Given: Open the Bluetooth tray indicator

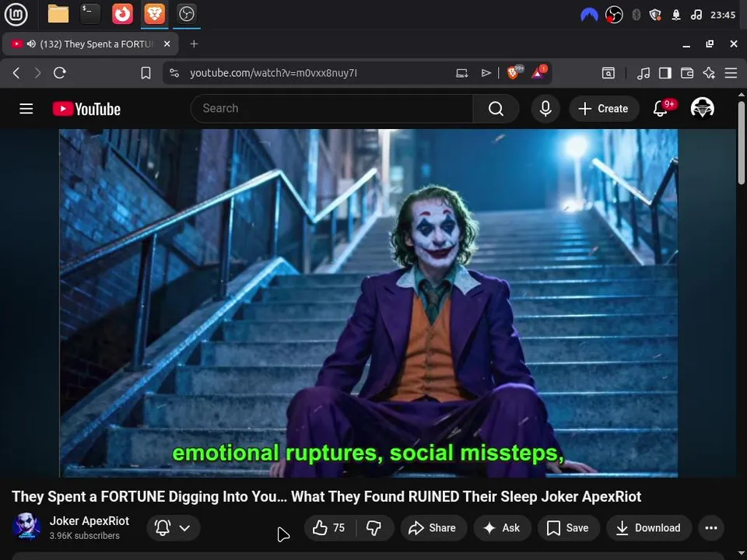Looking at the screenshot, I should [636, 15].
